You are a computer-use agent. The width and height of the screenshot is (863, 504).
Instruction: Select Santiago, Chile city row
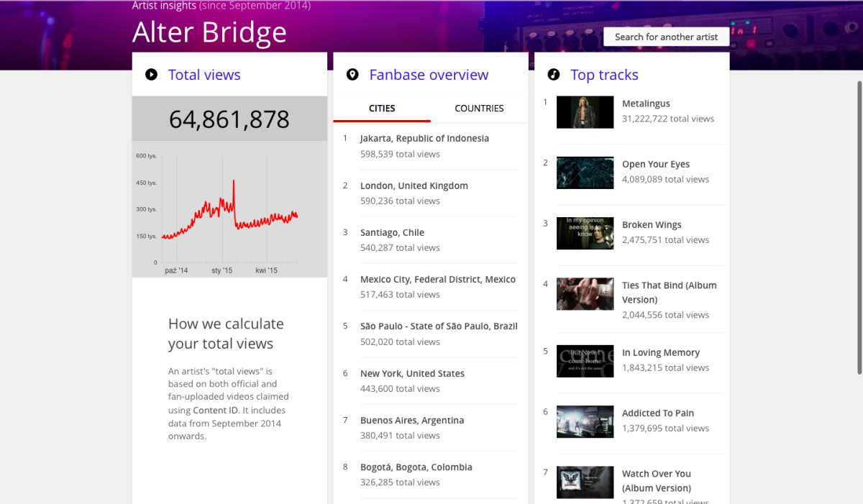[430, 239]
